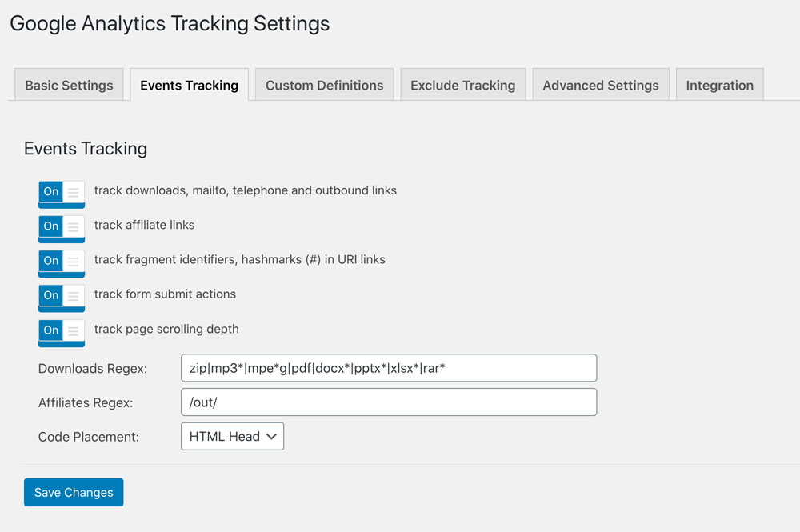Disable the track form submit actions switch
Viewport: 800px width, 532px height.
pos(62,298)
